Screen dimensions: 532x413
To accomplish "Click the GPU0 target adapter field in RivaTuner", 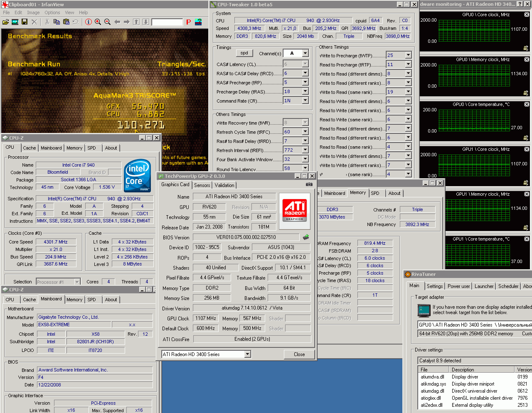I will coord(475,325).
